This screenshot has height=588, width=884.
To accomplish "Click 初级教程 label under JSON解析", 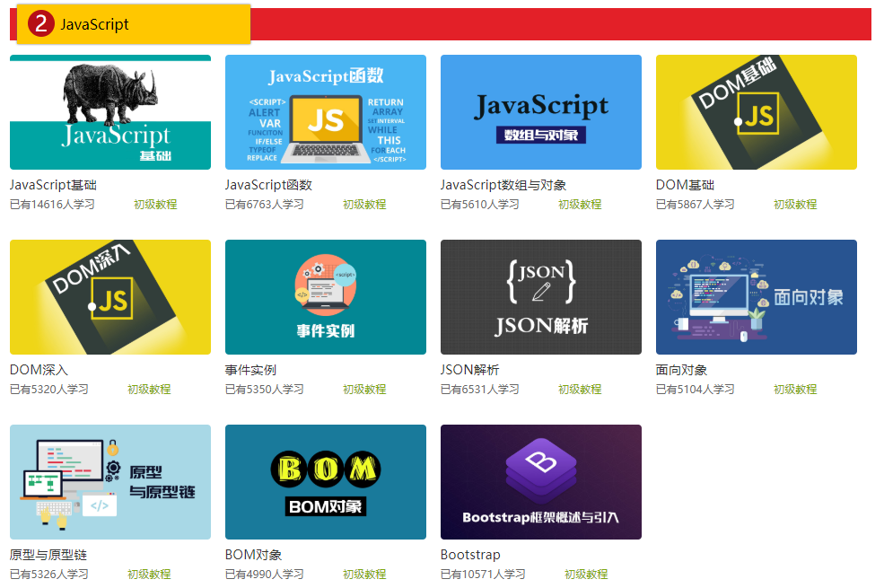I will (580, 389).
